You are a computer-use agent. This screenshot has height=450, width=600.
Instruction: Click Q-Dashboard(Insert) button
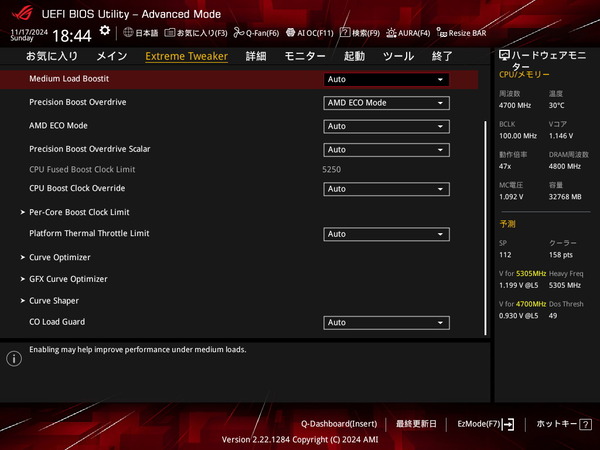click(339, 424)
